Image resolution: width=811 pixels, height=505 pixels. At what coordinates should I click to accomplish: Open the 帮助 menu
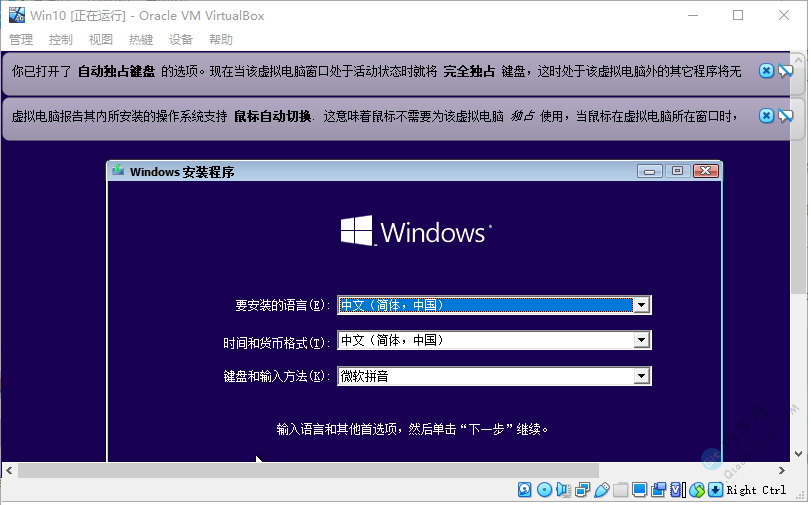221,39
